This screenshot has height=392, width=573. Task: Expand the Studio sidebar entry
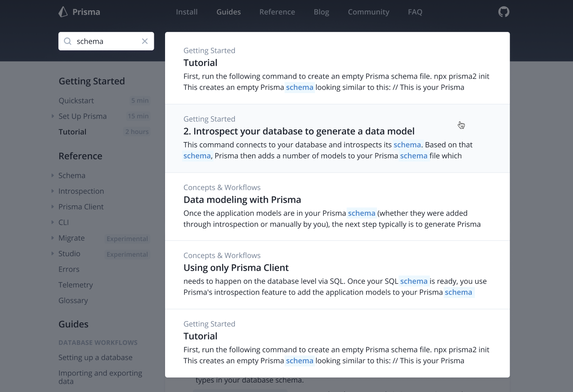pos(53,254)
